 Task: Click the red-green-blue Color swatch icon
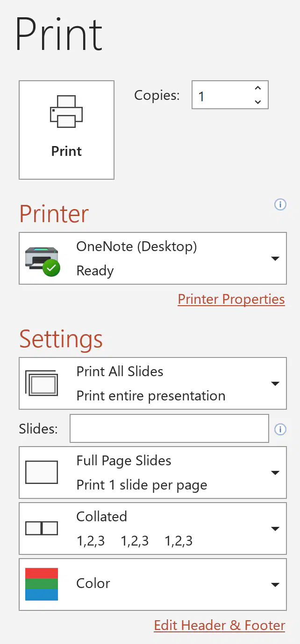pyautogui.click(x=42, y=584)
